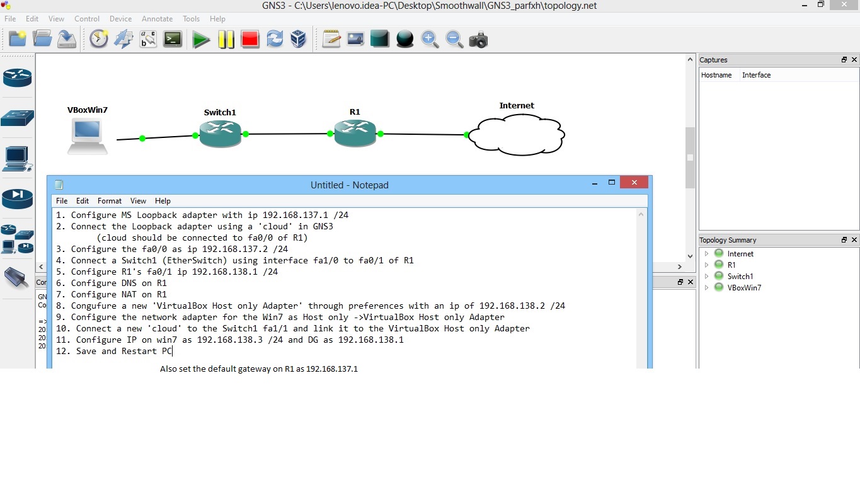860x504 pixels.
Task: Select the add a link cable tool
Action: pos(17,277)
